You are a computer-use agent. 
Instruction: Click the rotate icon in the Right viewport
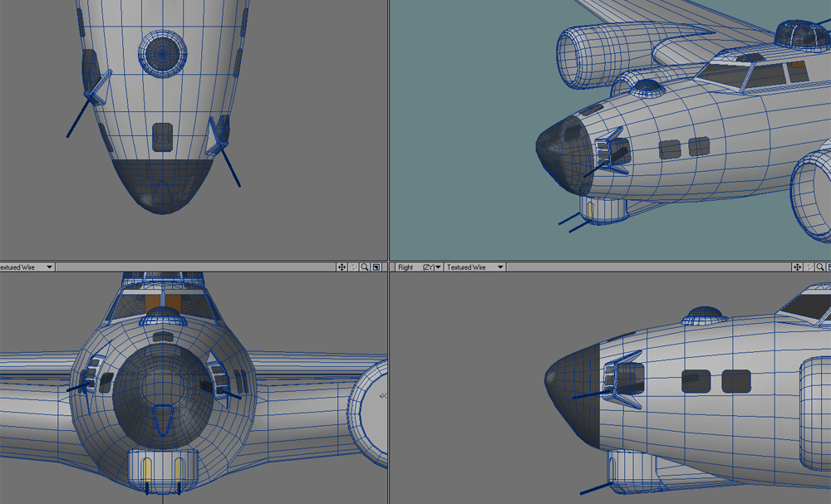(809, 267)
